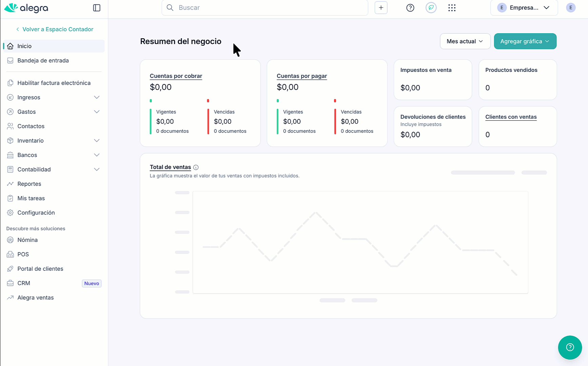Open the Agregar gráfica dropdown button
The image size is (588, 366).
(x=525, y=41)
